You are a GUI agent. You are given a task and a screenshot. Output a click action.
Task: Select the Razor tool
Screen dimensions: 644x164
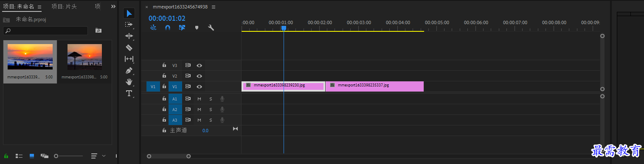click(x=129, y=47)
